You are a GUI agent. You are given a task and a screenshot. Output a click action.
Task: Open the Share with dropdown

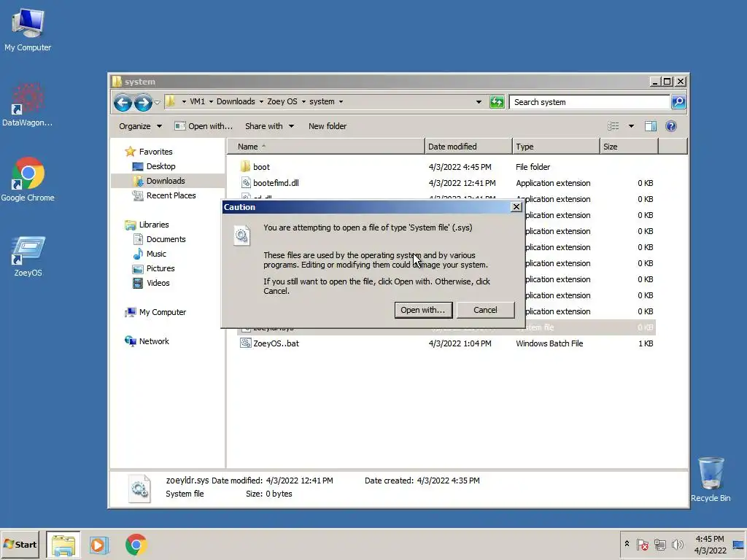tap(270, 126)
